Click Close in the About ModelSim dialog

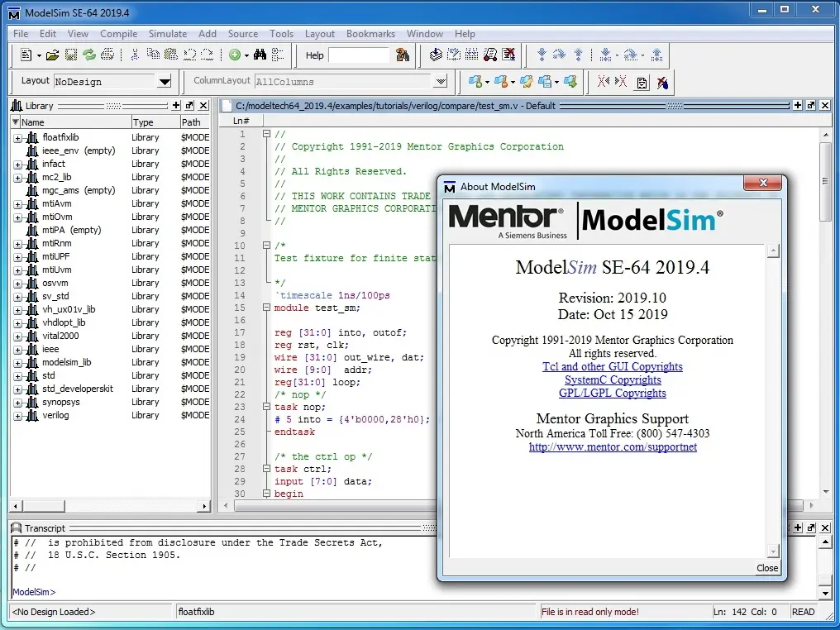click(767, 568)
